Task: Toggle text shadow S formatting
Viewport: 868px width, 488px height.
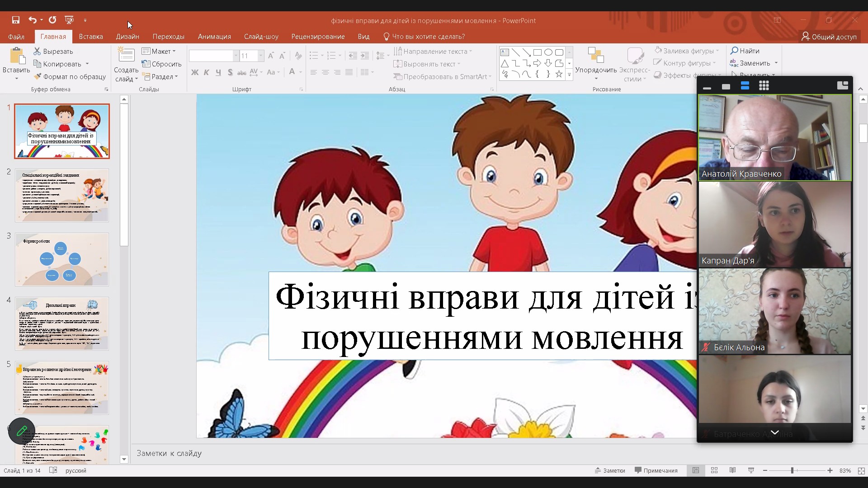Action: pyautogui.click(x=230, y=72)
